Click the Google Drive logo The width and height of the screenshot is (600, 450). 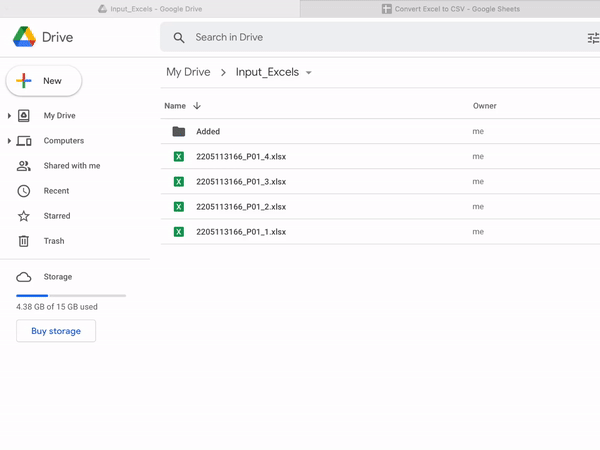click(25, 38)
